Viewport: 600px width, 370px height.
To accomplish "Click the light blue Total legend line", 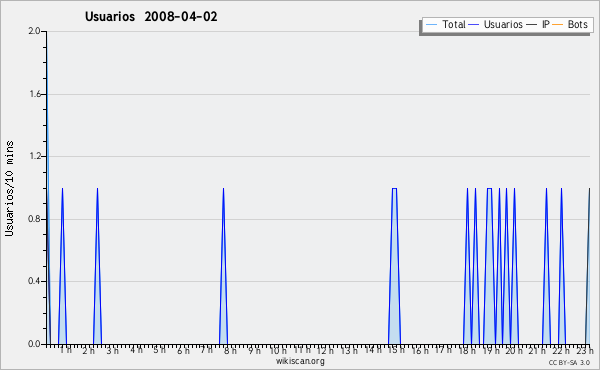I will pos(431,25).
